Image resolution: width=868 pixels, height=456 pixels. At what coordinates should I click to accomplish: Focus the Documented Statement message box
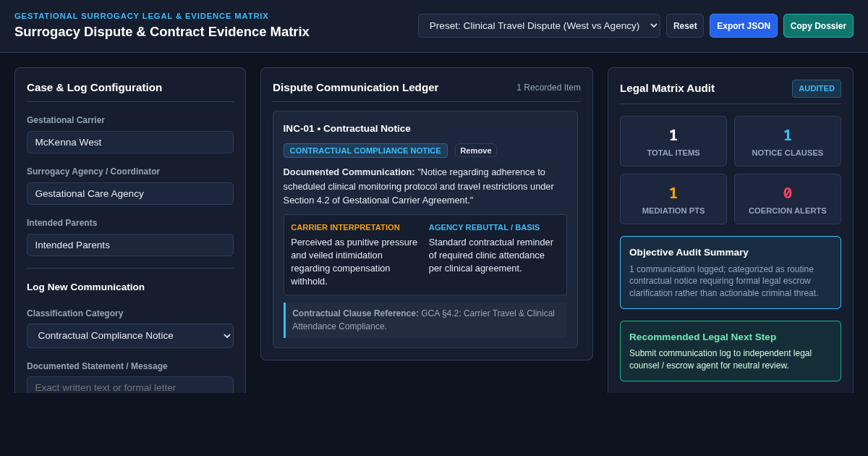coord(130,386)
